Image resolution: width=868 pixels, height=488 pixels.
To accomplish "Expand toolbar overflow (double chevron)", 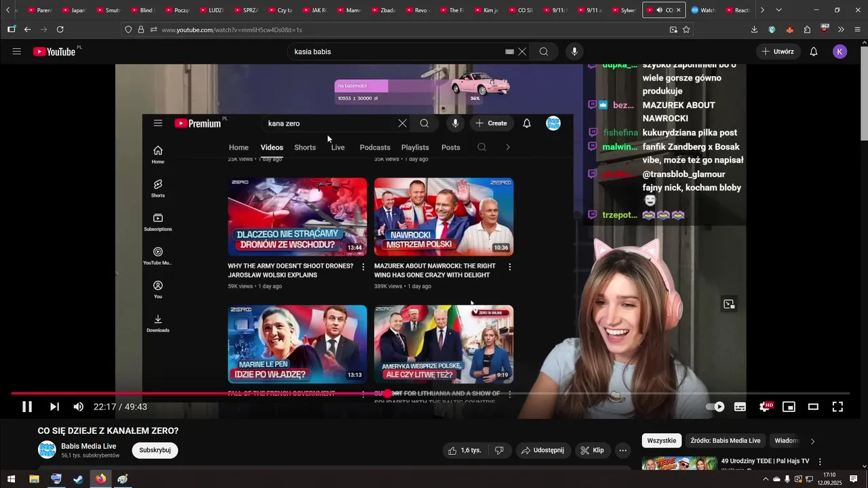I will [x=841, y=30].
